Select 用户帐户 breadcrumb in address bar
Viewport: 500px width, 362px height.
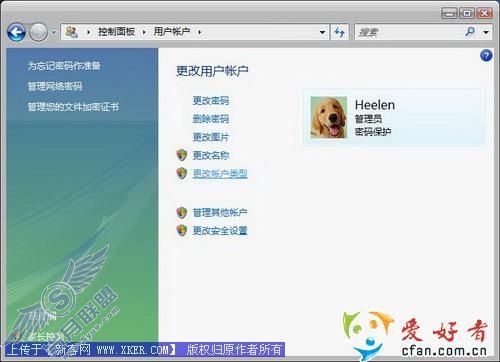click(x=172, y=32)
